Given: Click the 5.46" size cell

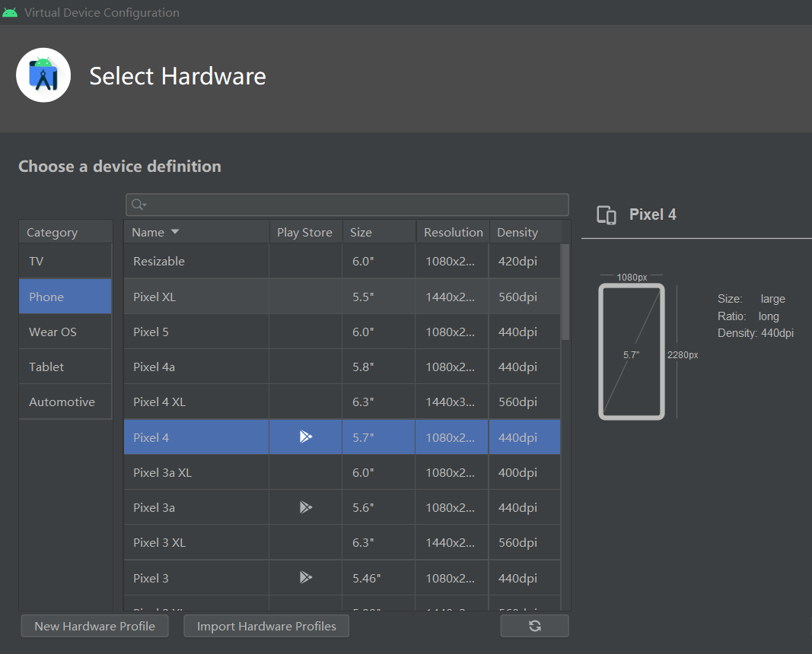Looking at the screenshot, I should click(x=378, y=578).
